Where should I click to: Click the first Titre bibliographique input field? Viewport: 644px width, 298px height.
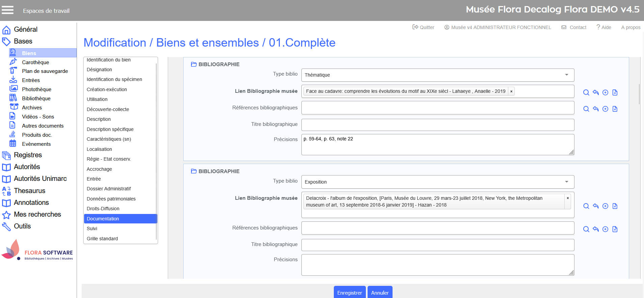tap(437, 125)
